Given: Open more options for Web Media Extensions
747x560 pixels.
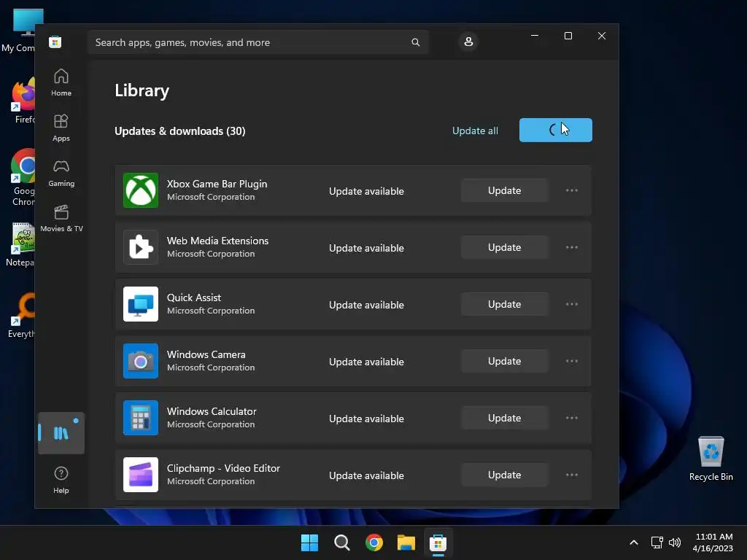Looking at the screenshot, I should pos(572,247).
